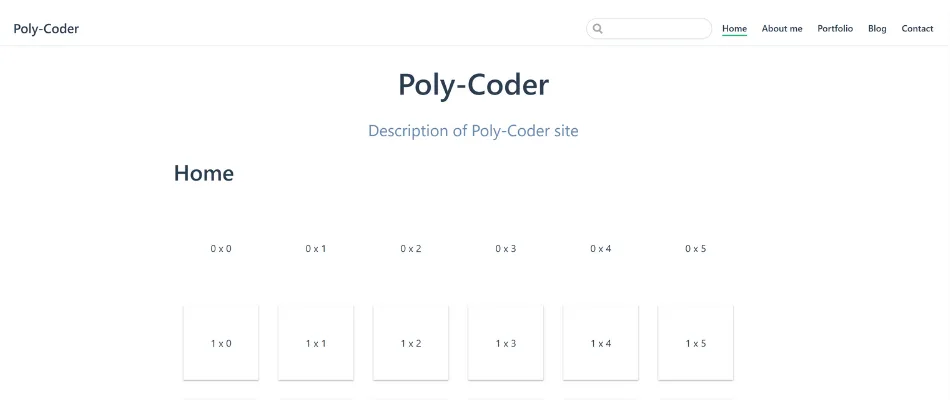Image resolution: width=950 pixels, height=400 pixels.
Task: Click the search magnifier icon
Action: point(598,29)
